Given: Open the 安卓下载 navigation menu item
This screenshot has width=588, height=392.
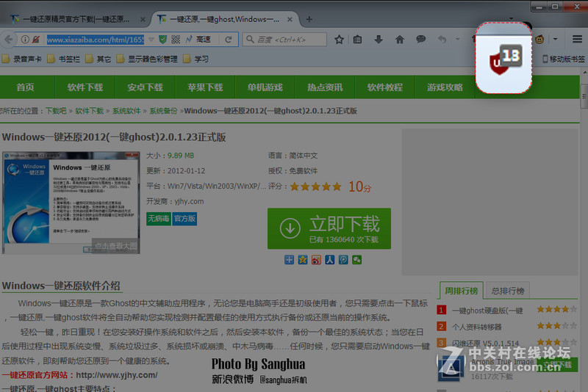Looking at the screenshot, I should pyautogui.click(x=145, y=87).
